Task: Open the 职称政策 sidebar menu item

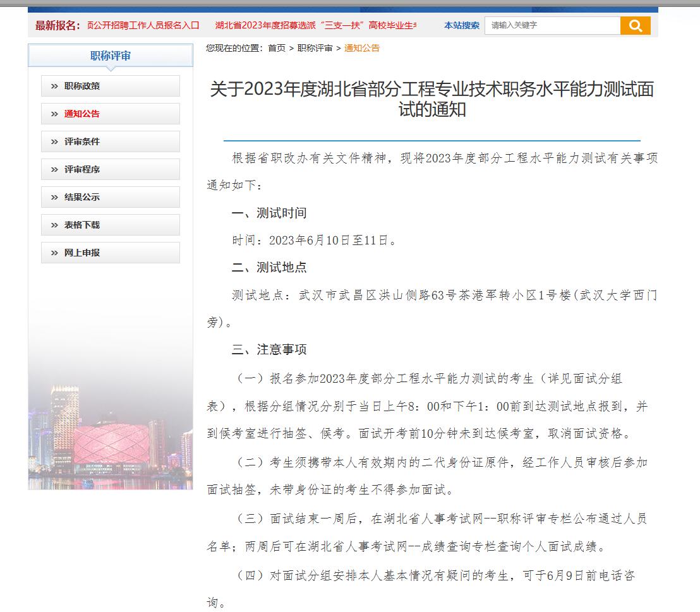Action: (111, 86)
